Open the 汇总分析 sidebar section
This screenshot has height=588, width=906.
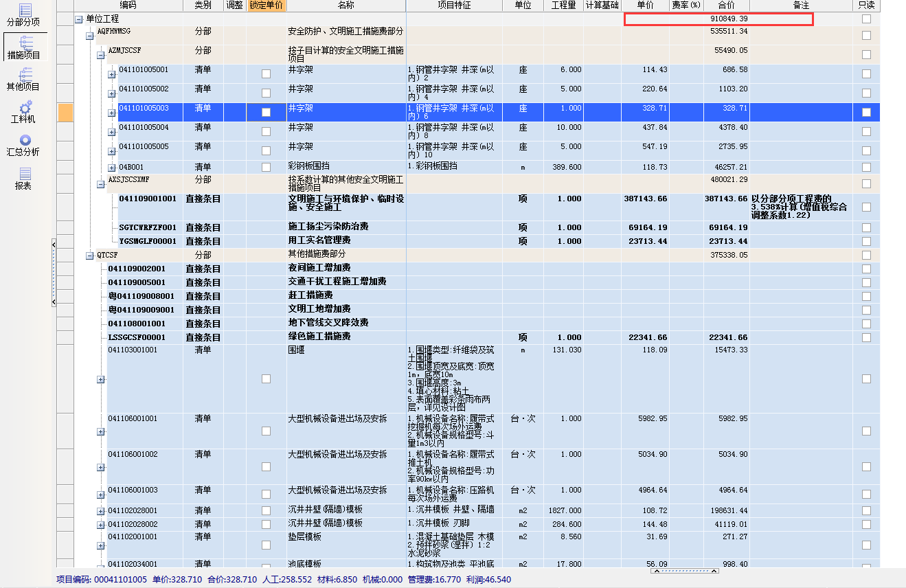23,145
